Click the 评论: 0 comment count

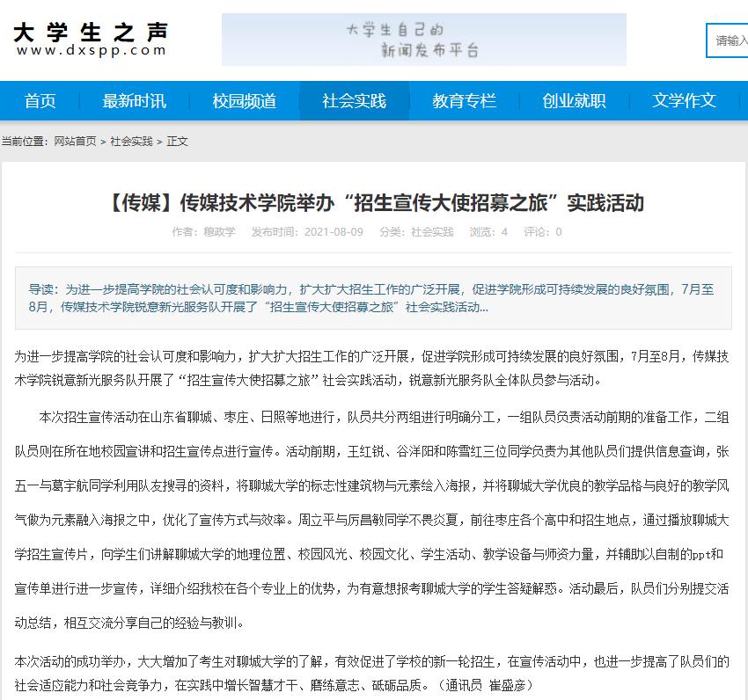click(543, 232)
